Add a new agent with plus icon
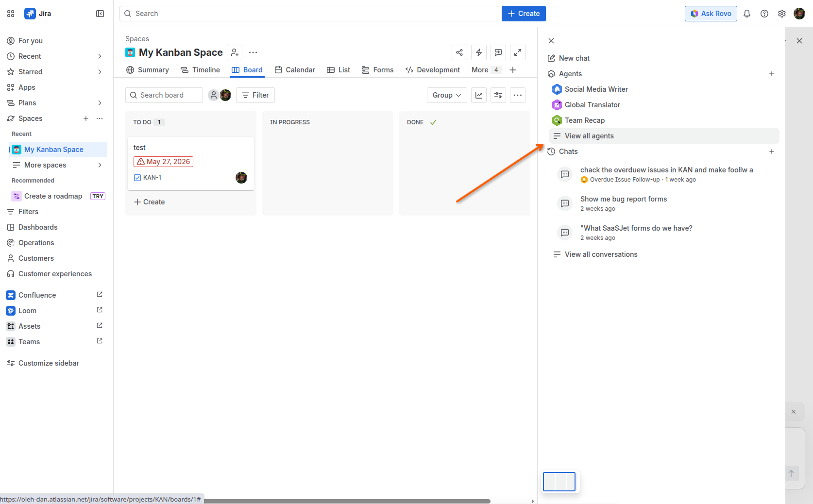 [772, 74]
